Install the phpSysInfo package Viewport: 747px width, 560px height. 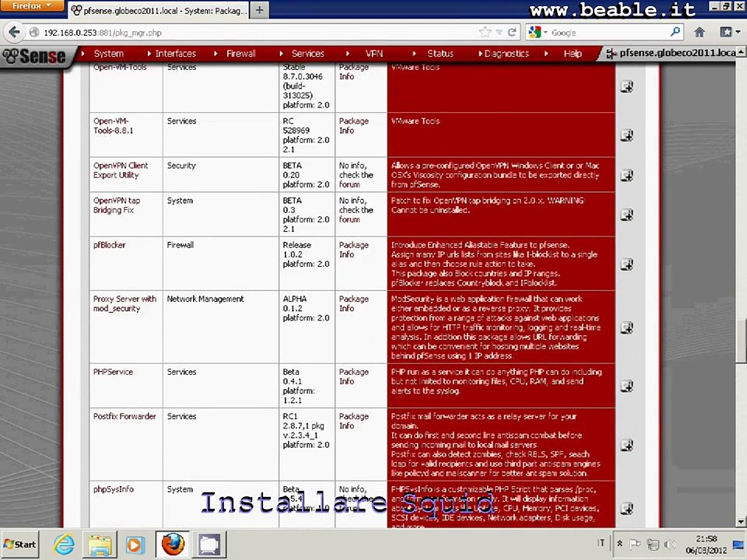(x=627, y=509)
